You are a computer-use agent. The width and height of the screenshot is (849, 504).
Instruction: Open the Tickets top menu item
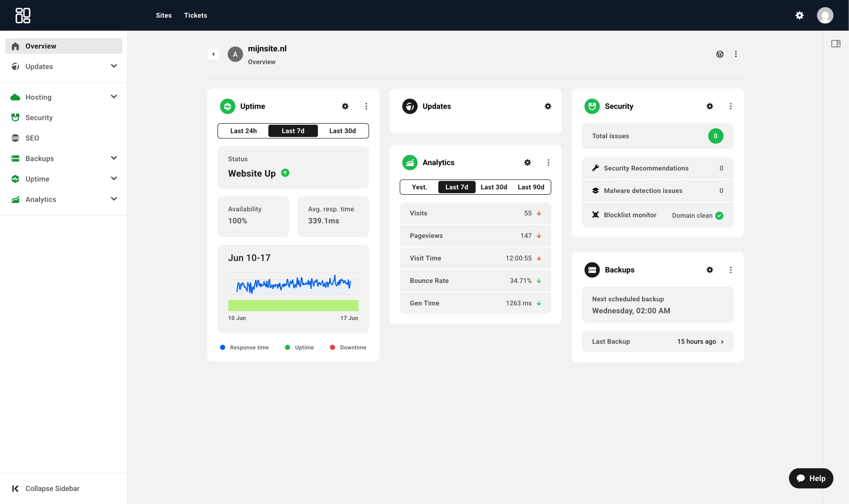(195, 15)
